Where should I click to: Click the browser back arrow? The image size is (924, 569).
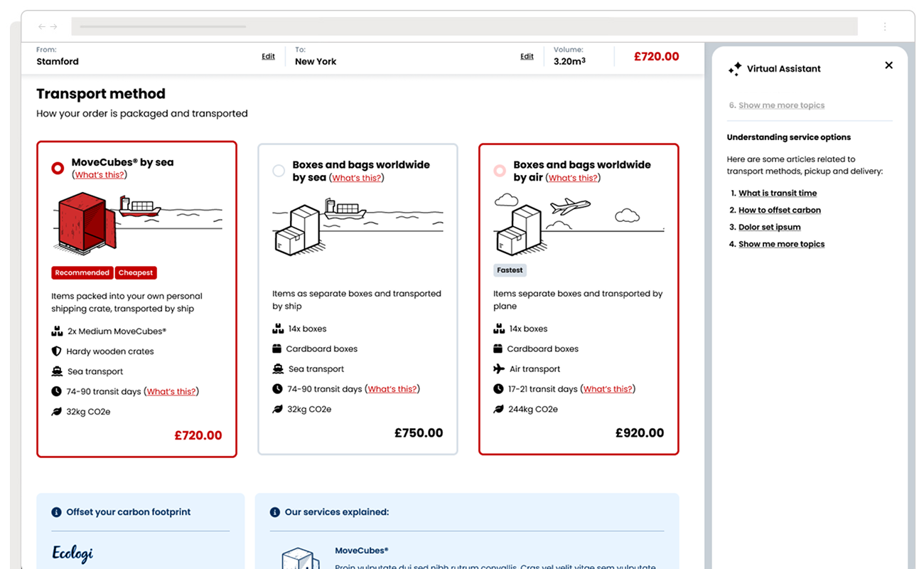(x=41, y=26)
